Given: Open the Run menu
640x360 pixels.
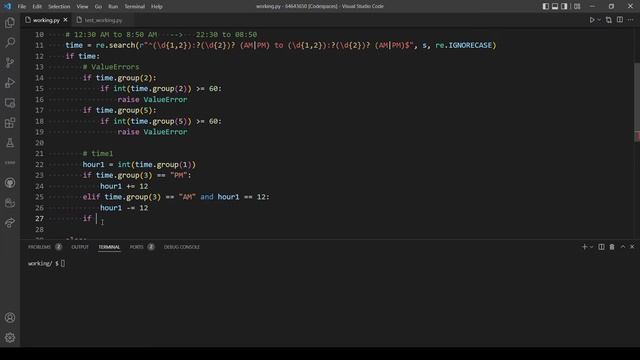Looking at the screenshot, I should point(113,7).
